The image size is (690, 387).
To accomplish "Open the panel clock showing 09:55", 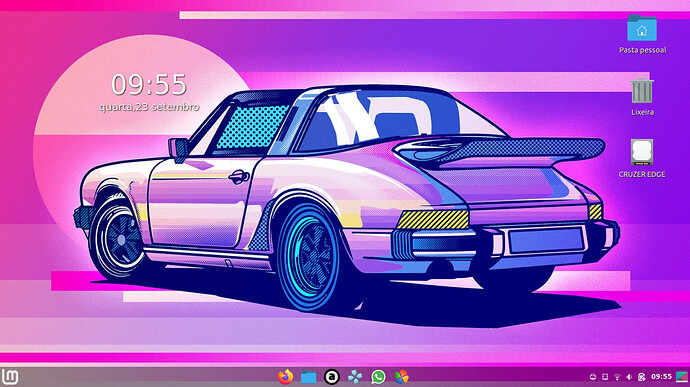I will click(x=661, y=376).
